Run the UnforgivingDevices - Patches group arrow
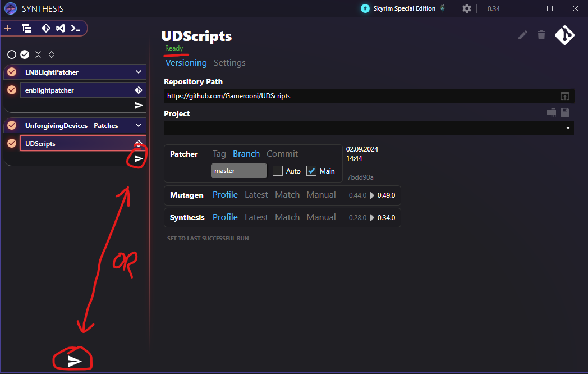 point(139,159)
